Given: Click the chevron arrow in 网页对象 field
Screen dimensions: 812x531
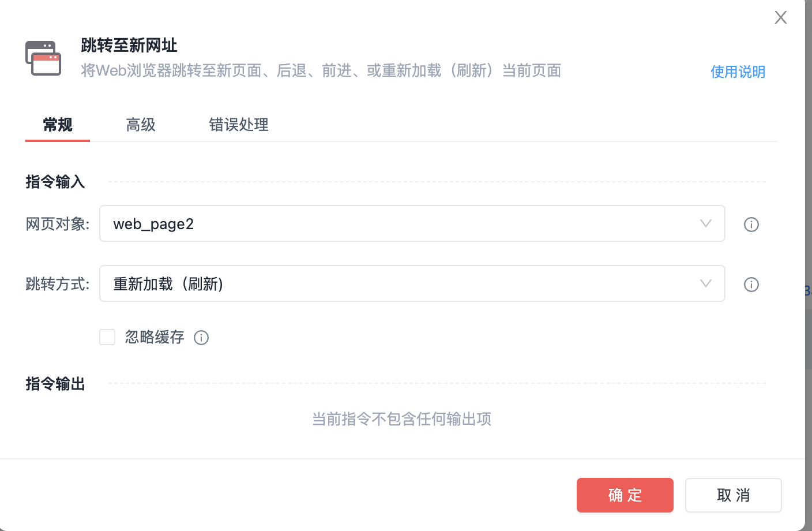Looking at the screenshot, I should [x=706, y=223].
